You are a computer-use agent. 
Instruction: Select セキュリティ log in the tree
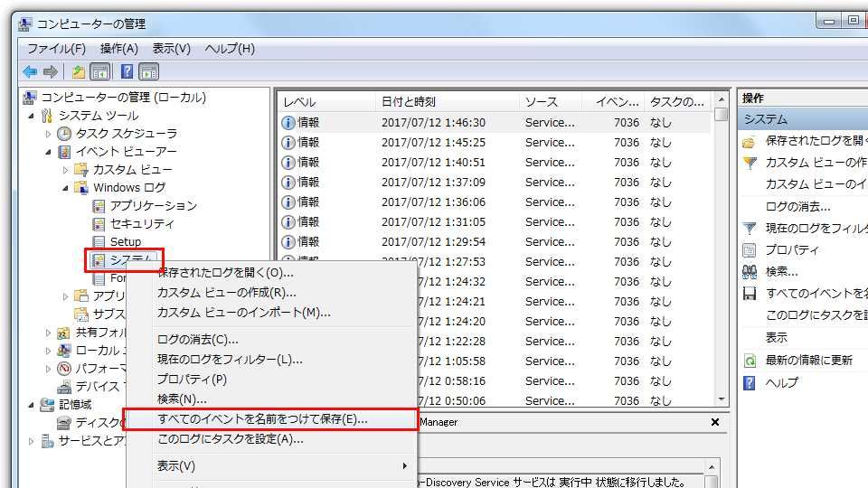[x=142, y=224]
